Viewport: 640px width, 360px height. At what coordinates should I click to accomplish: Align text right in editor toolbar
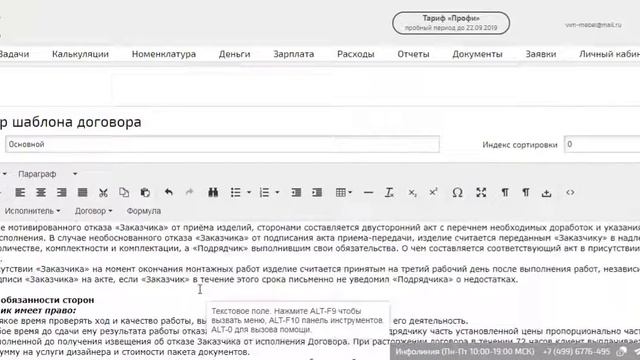pos(62,192)
